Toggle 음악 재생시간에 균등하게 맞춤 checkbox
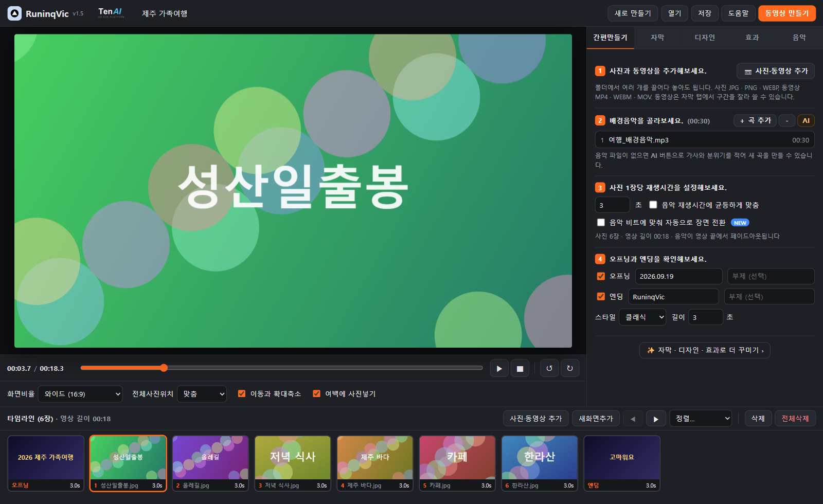 [653, 205]
